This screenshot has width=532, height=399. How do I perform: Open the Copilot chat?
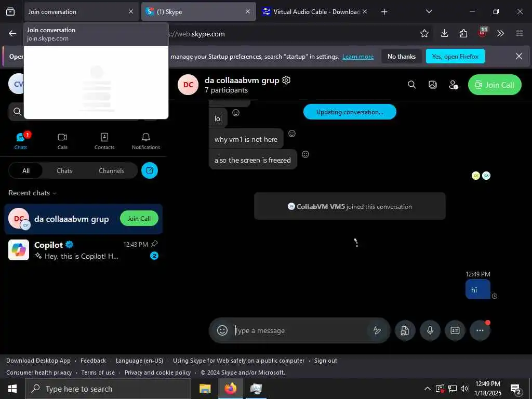83,250
